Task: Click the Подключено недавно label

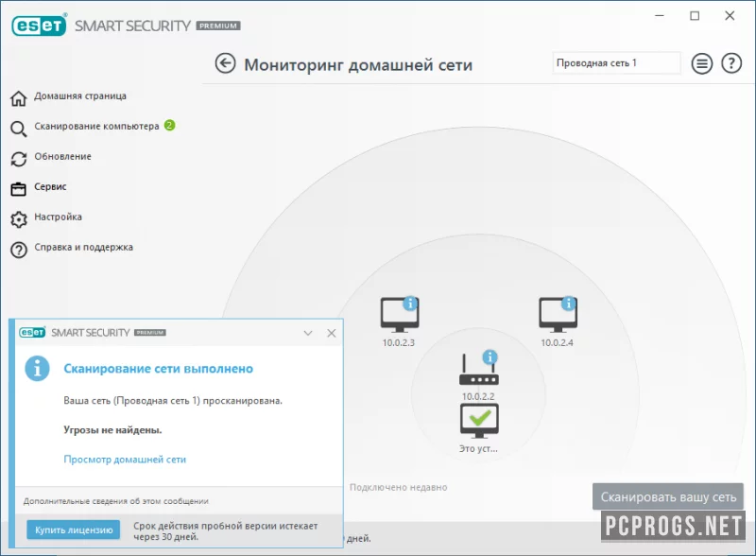Action: tap(398, 488)
